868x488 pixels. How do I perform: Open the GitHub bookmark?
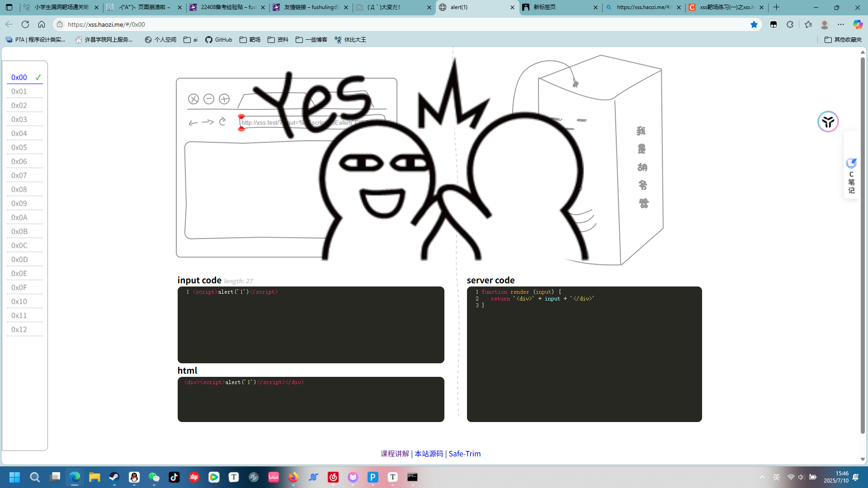tap(219, 40)
